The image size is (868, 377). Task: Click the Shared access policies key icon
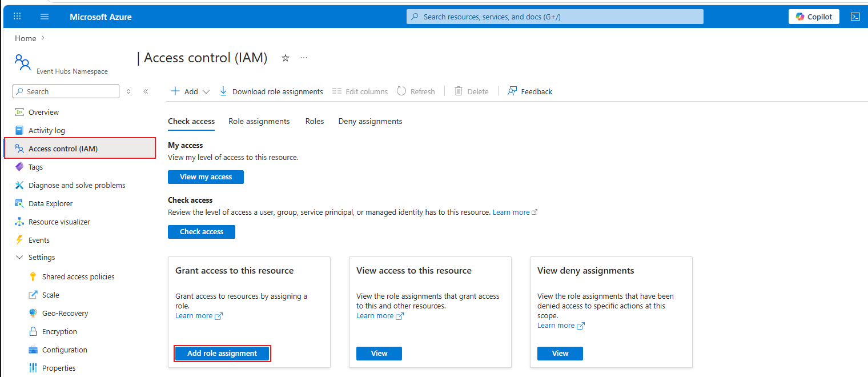pos(33,276)
